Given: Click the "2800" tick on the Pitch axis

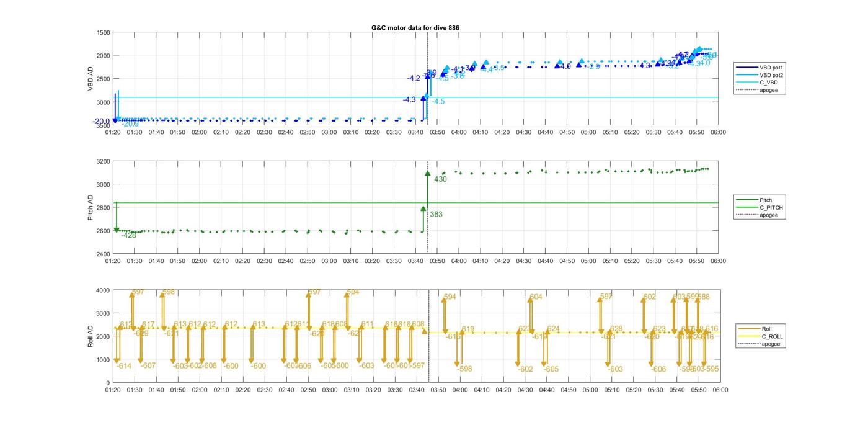Looking at the screenshot, I should click(104, 208).
